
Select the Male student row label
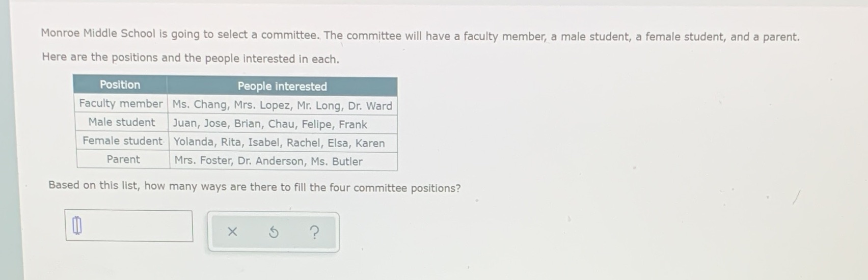(x=121, y=123)
